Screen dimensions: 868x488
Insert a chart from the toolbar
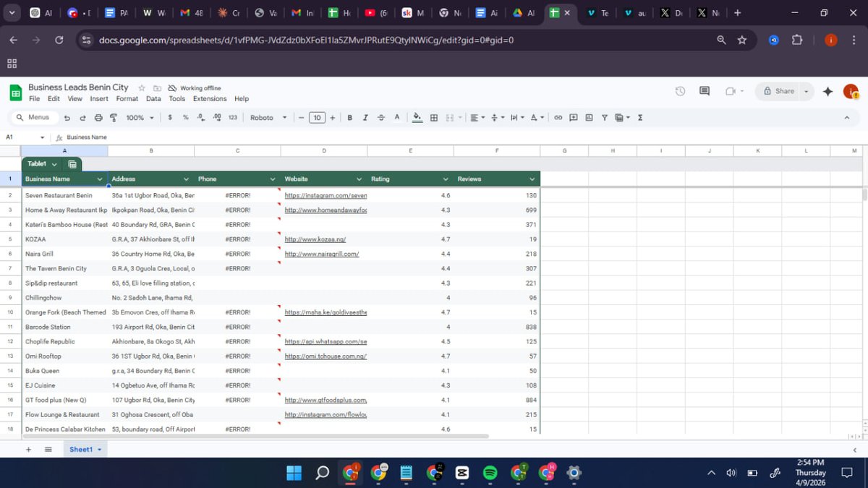pyautogui.click(x=589, y=118)
